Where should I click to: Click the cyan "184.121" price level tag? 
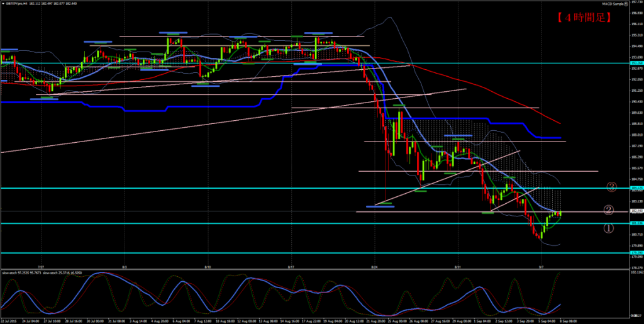pyautogui.click(x=636, y=188)
